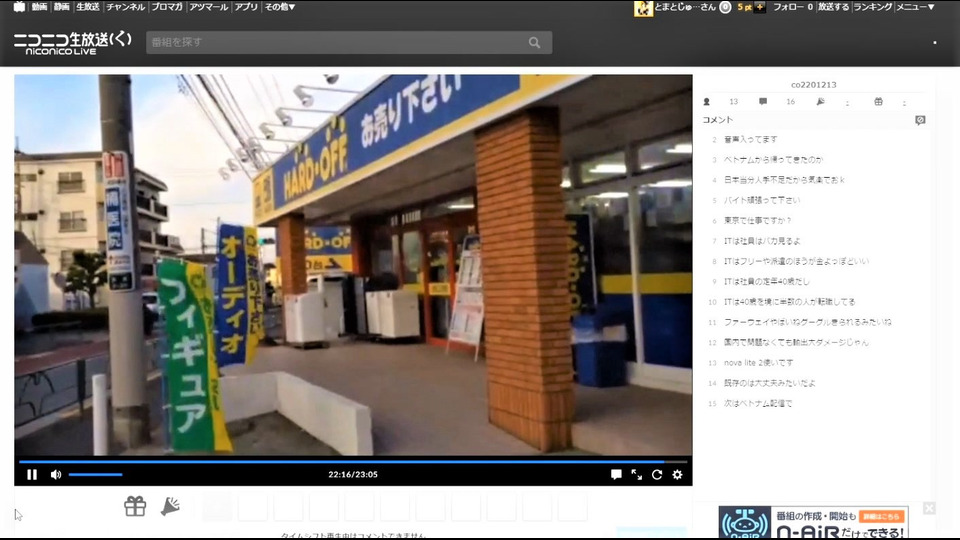Click the points plus icon
Viewport: 960px width, 540px height.
[x=760, y=7]
